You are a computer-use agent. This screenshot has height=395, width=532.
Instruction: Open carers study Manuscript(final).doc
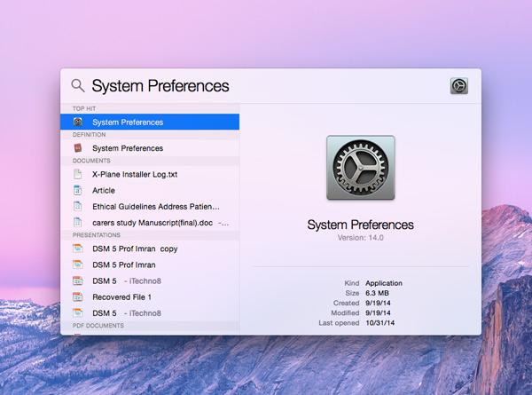pyautogui.click(x=150, y=223)
